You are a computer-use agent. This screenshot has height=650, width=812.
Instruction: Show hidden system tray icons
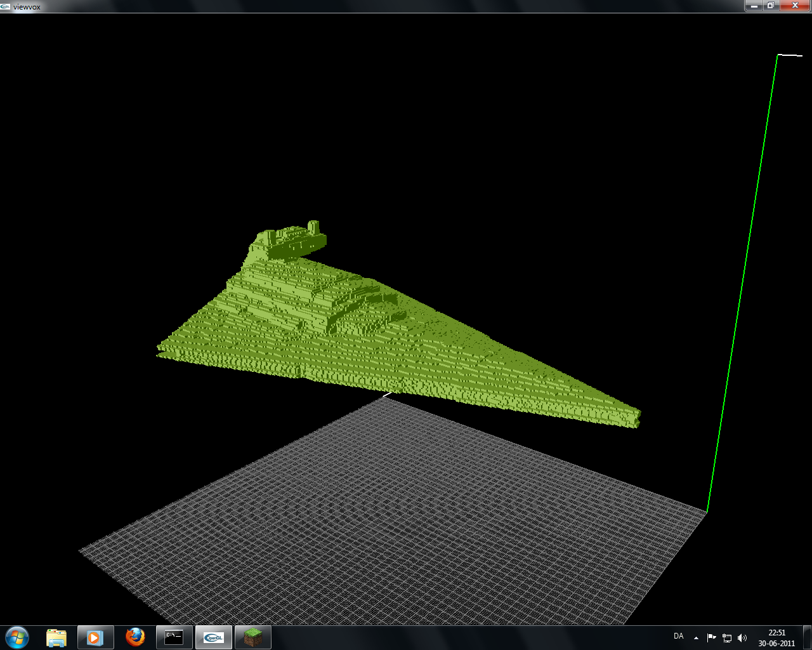point(696,637)
